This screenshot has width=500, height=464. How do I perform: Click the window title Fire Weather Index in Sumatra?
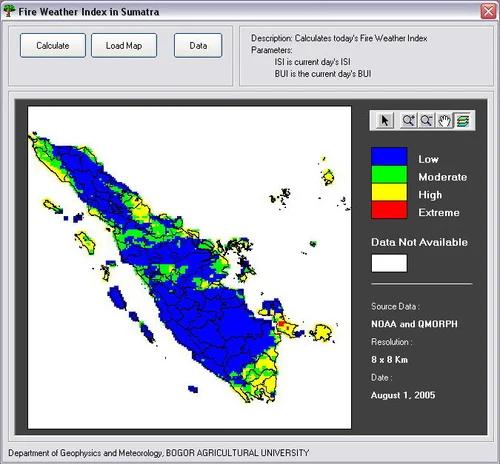pos(89,12)
